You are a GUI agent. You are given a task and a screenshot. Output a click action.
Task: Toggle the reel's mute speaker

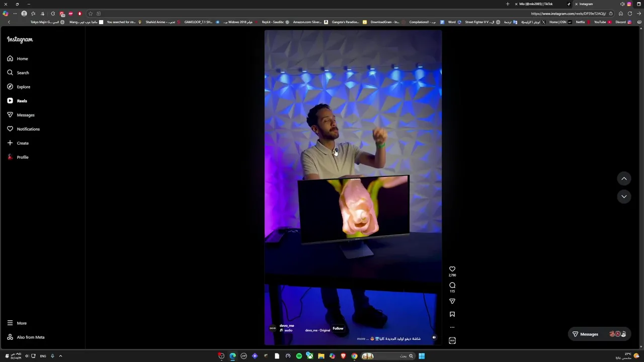434,337
